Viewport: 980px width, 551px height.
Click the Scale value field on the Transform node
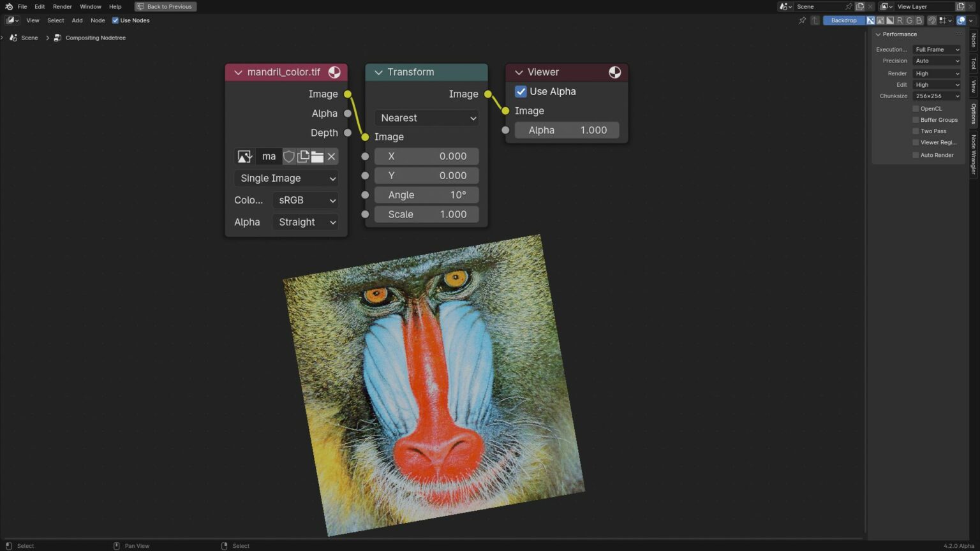click(x=426, y=214)
